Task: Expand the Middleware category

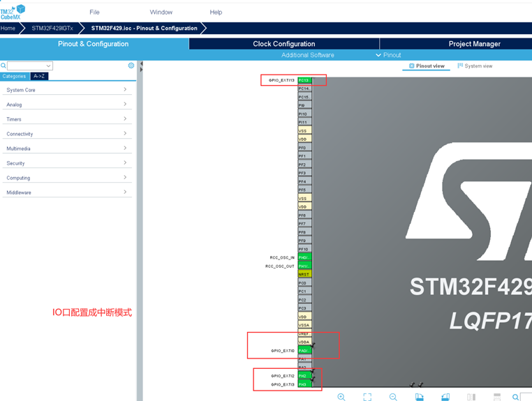Action: pos(67,192)
